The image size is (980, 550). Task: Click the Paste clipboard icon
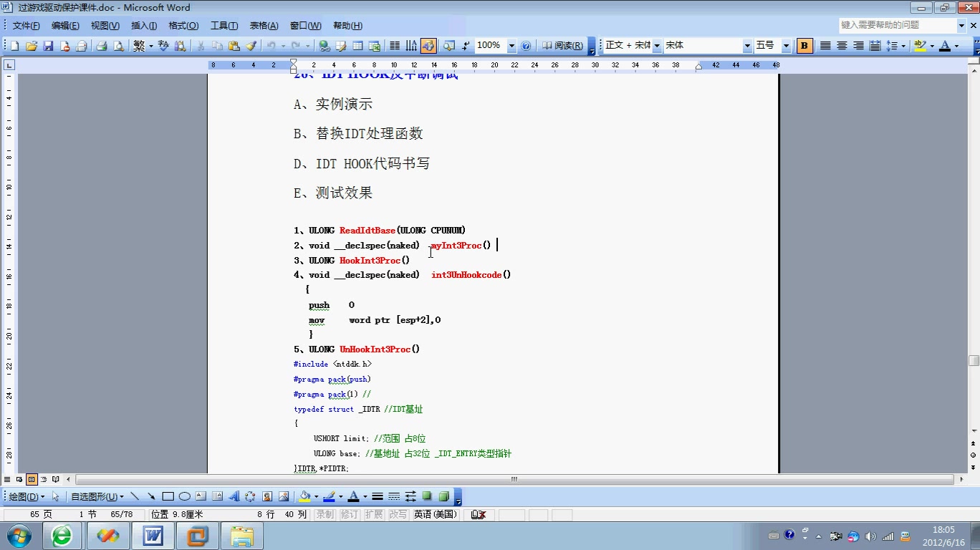pos(234,46)
